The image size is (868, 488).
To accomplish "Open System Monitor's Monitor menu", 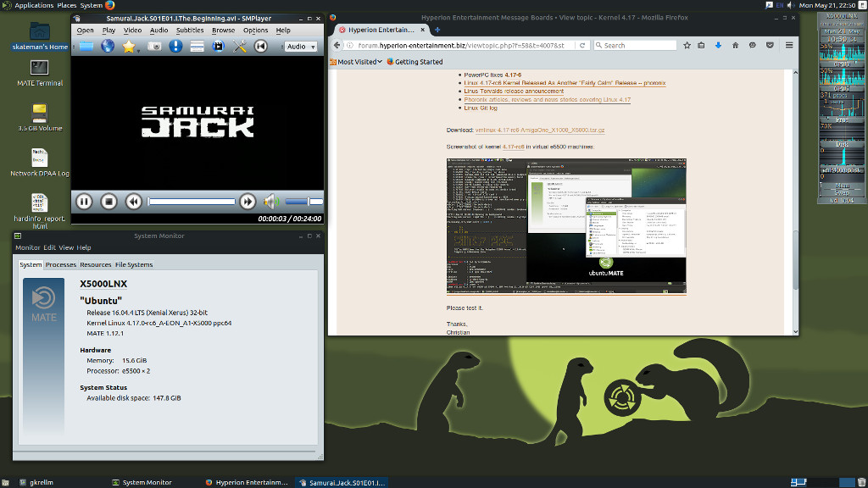I will 28,248.
